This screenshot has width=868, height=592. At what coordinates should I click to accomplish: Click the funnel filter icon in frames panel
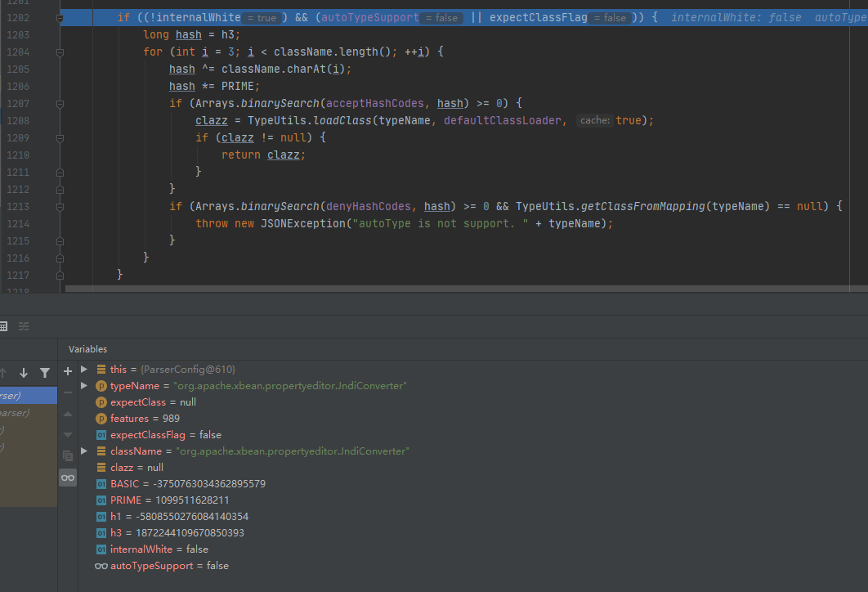45,373
